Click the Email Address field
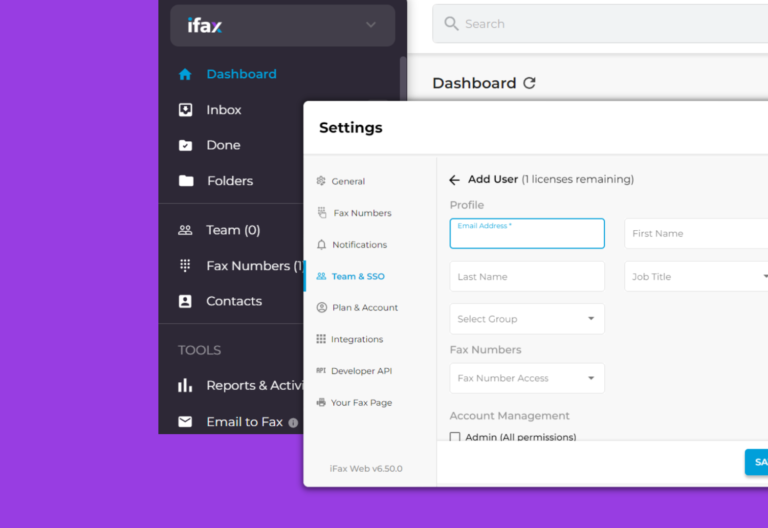 (x=527, y=234)
